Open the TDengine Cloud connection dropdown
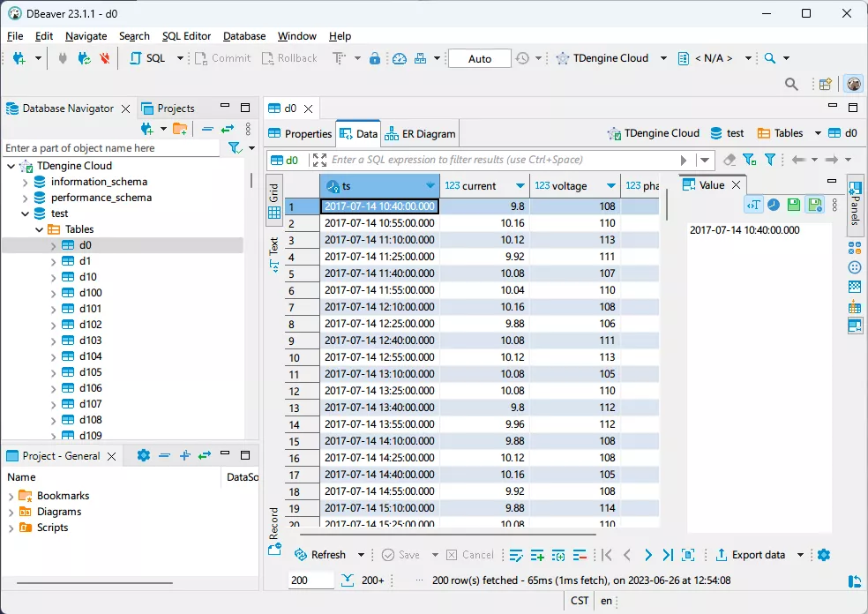Screen dimensions: 868x614 click(665, 58)
